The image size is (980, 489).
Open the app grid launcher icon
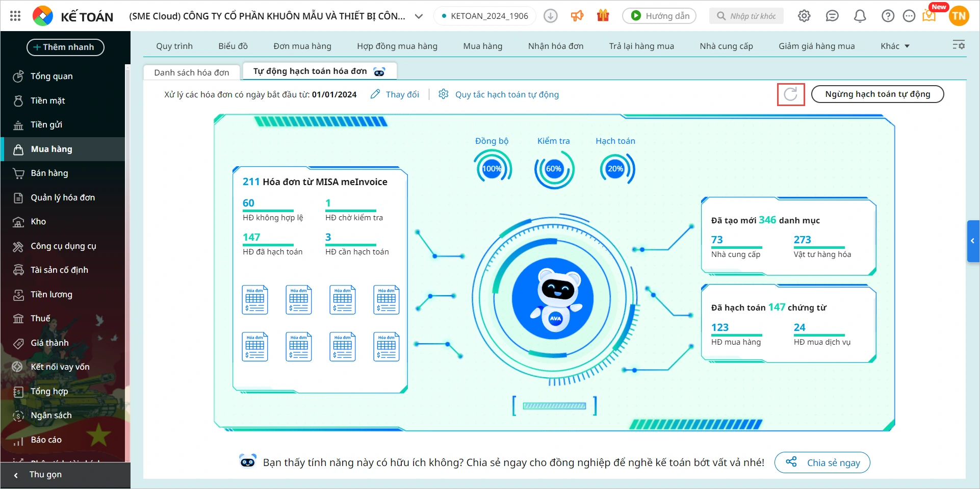15,16
